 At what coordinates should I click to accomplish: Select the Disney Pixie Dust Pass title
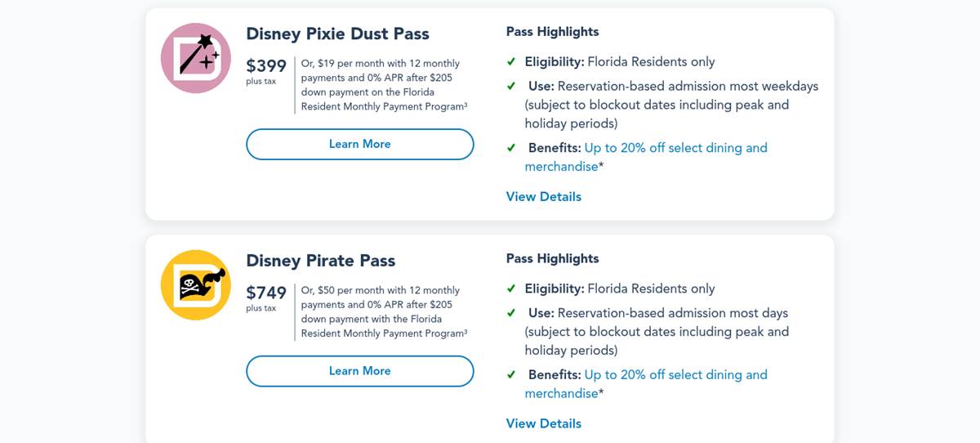(x=337, y=34)
